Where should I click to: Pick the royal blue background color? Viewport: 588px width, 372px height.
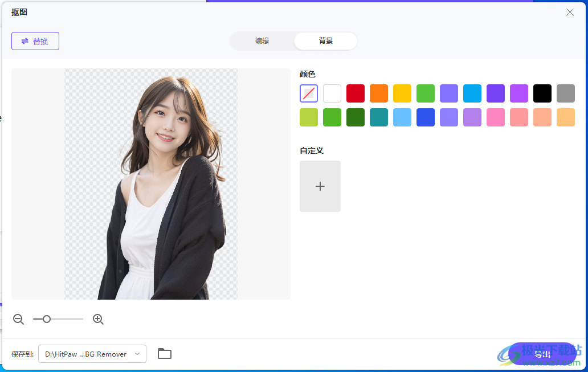(425, 117)
